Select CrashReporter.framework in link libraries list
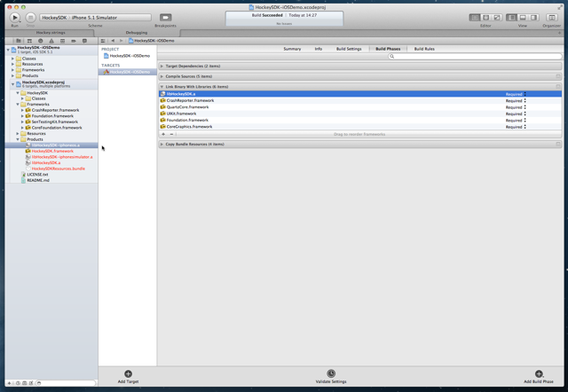568x392 pixels. 360,100
